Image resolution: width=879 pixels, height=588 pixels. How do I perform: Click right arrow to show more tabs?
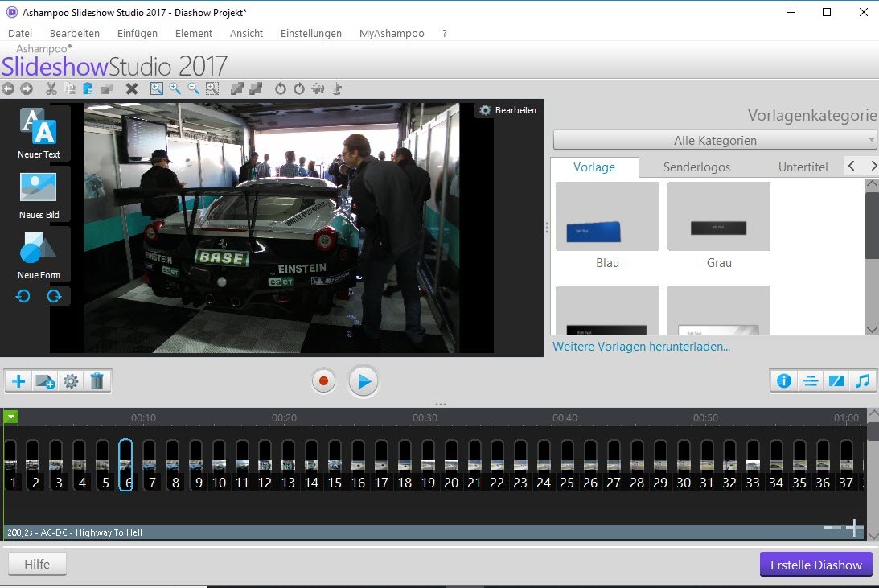coord(873,167)
